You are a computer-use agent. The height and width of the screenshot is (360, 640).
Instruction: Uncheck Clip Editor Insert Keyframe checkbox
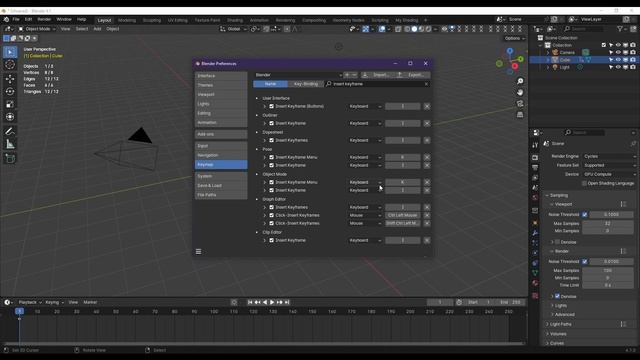271,240
